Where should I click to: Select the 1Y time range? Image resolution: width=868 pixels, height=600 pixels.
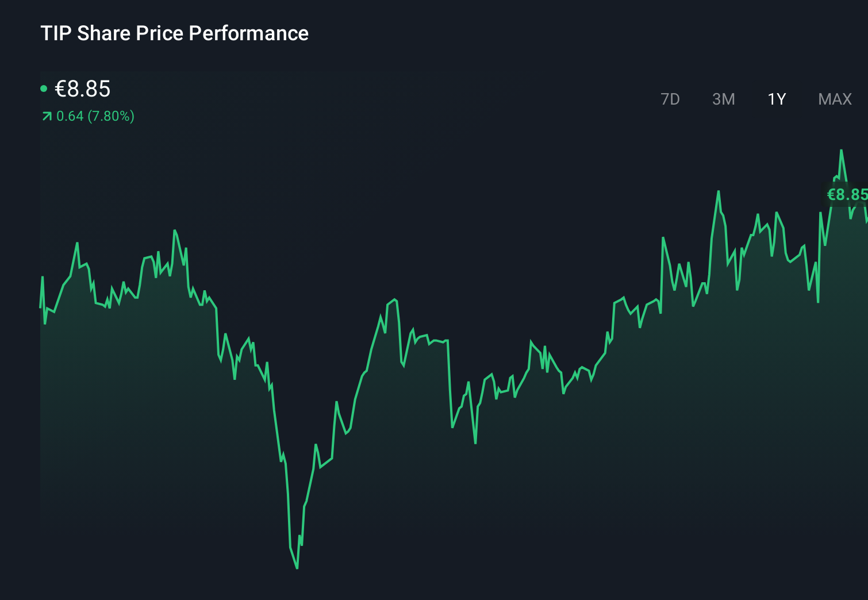[x=776, y=99]
